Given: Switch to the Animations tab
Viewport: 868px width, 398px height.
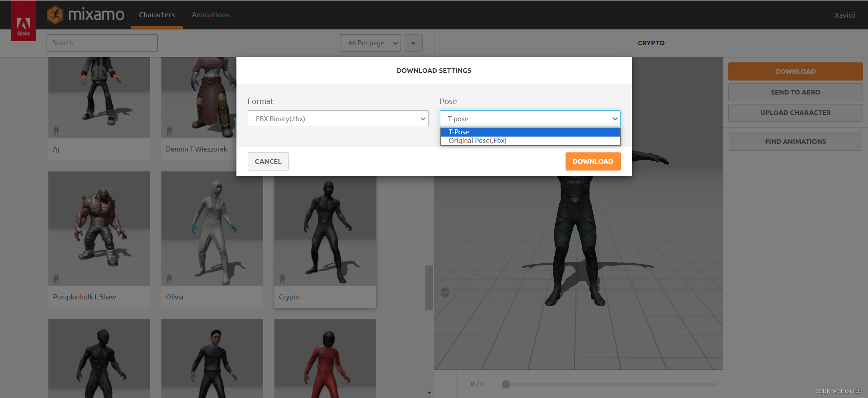Looking at the screenshot, I should click(x=210, y=15).
